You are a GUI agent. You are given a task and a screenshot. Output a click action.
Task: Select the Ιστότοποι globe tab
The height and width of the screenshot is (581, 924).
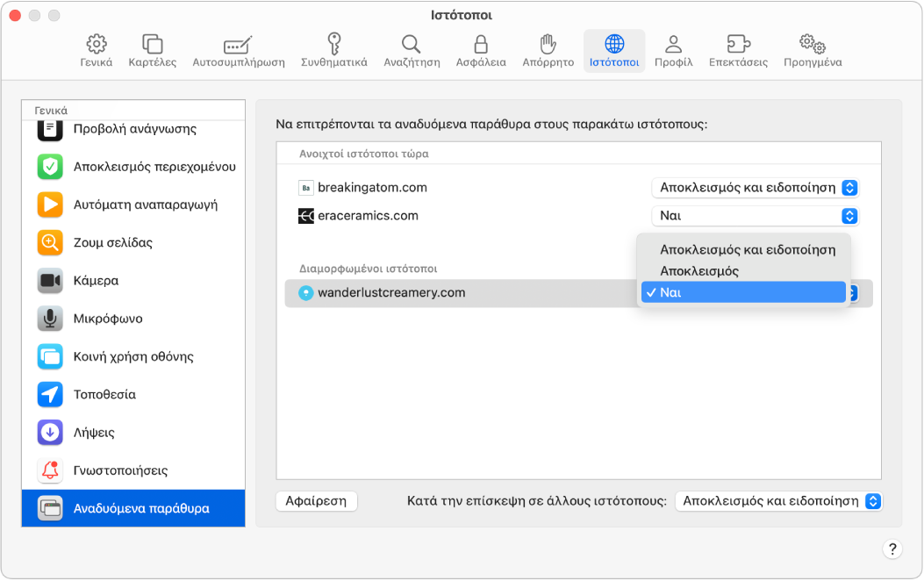pos(614,51)
